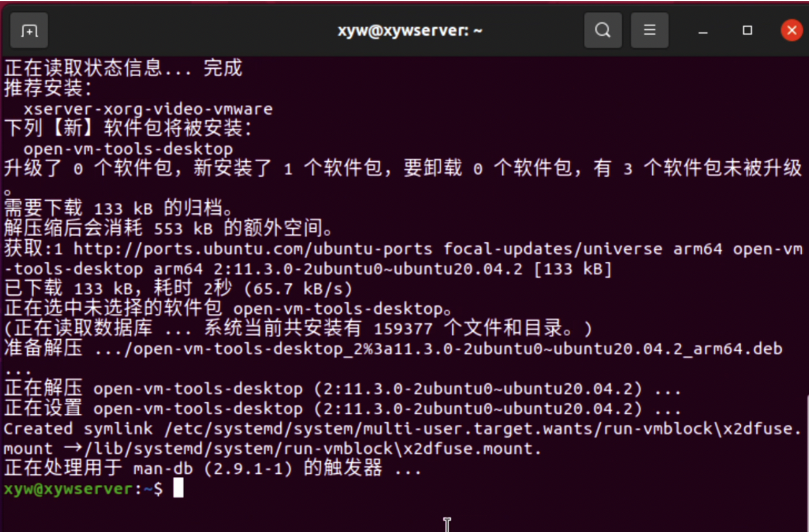Click the 升级了 0 个软件包 summary line
This screenshot has width=809, height=532.
(403, 169)
